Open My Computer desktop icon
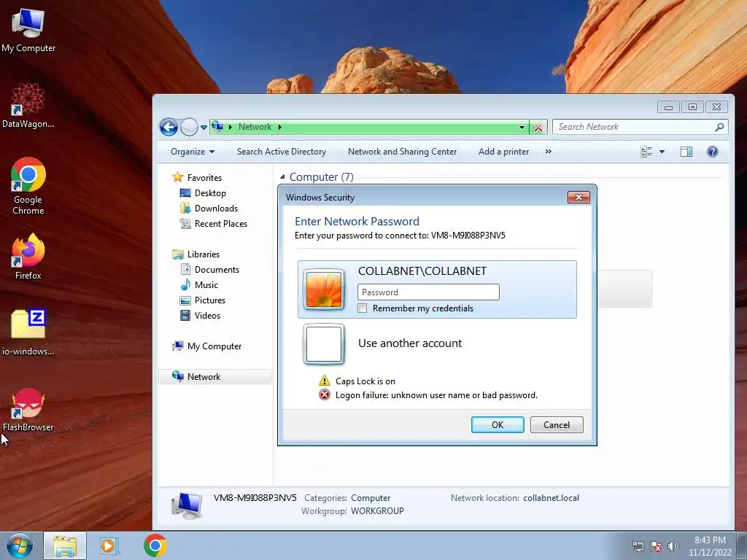Viewport: 747px width, 560px height. click(x=28, y=31)
